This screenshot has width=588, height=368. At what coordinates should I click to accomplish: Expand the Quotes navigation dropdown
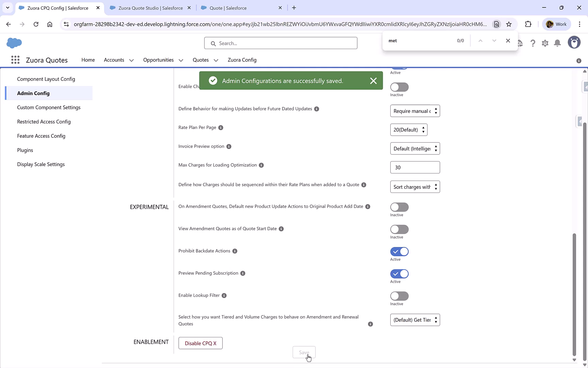pyautogui.click(x=216, y=60)
